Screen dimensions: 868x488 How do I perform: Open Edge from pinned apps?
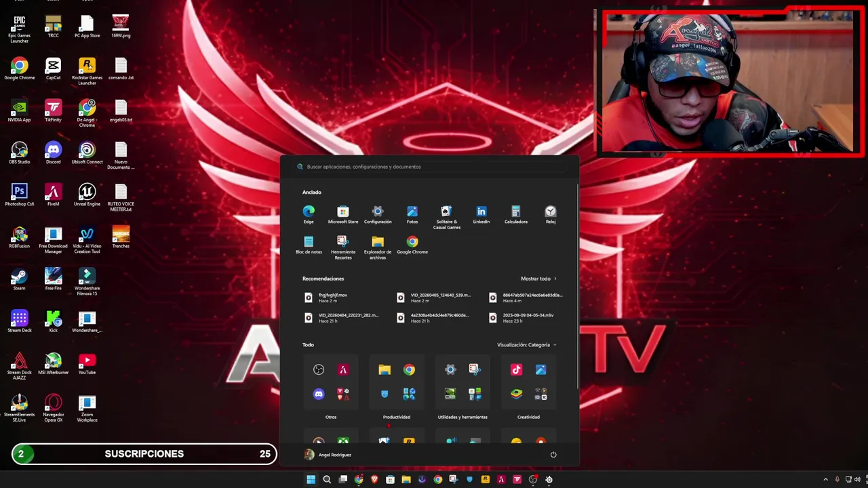tap(309, 215)
